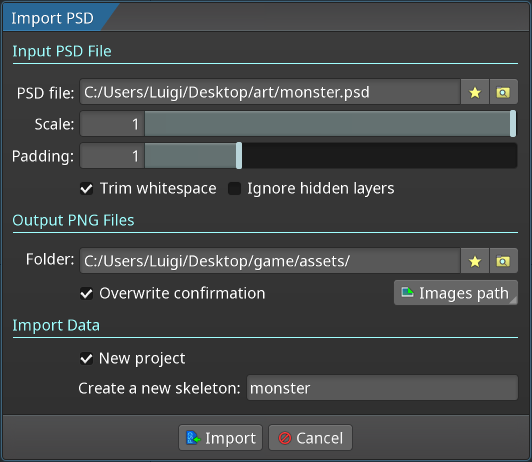Click the Import button icon

tap(193, 438)
